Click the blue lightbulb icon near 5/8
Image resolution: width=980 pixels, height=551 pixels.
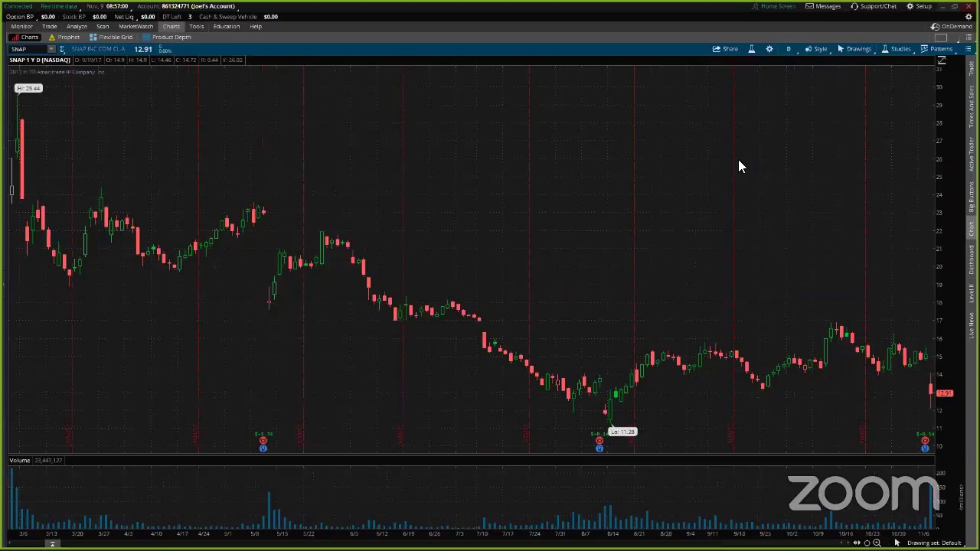(x=263, y=448)
